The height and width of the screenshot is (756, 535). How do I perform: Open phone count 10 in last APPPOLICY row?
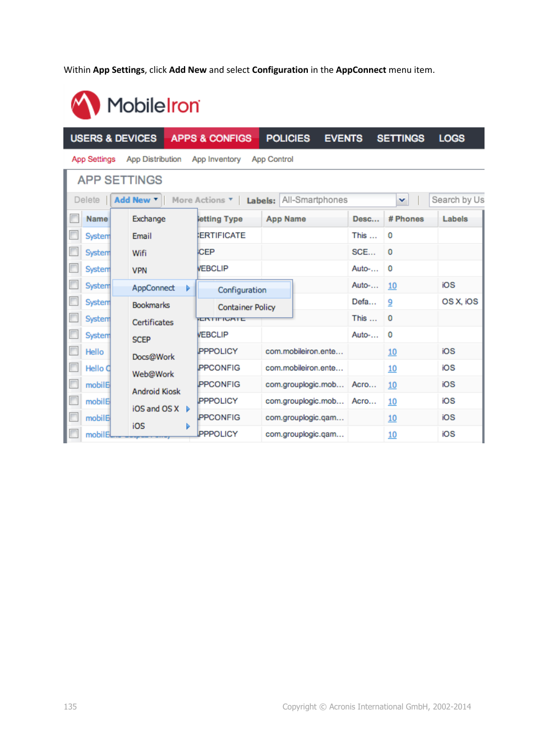pyautogui.click(x=392, y=434)
